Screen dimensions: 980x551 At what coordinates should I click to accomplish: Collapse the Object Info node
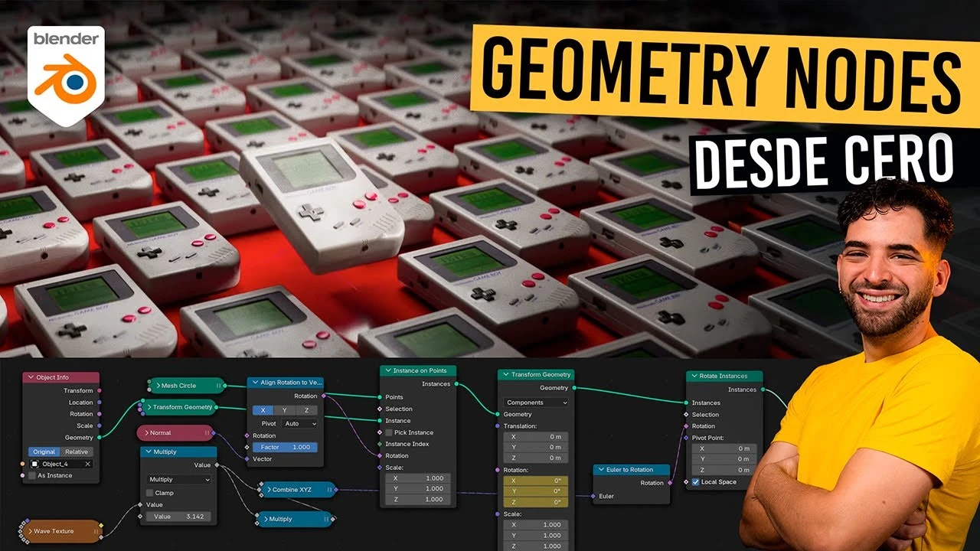[x=30, y=377]
